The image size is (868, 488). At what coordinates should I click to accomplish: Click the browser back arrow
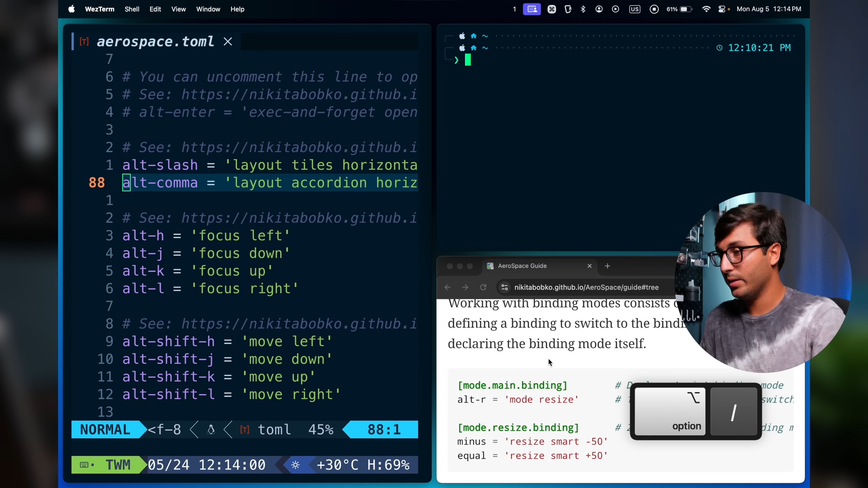448,287
